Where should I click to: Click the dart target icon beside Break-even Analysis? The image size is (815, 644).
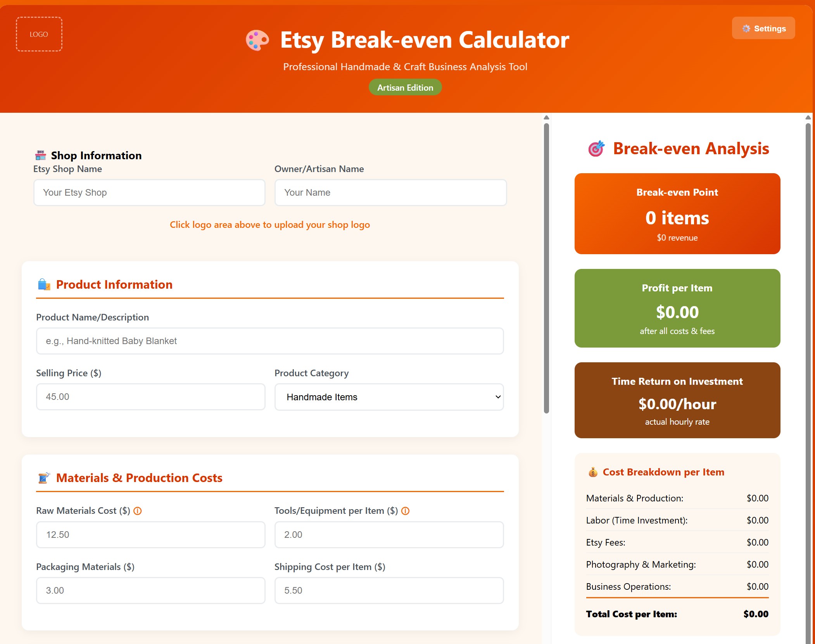pos(596,148)
